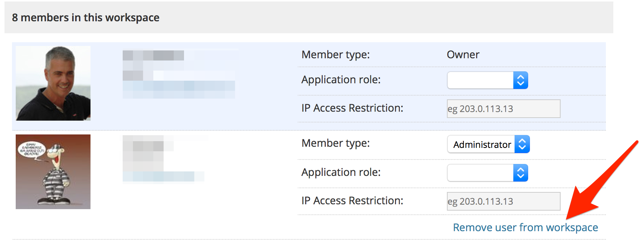Click the Remove user from workspace link
The image size is (644, 242).
(525, 227)
